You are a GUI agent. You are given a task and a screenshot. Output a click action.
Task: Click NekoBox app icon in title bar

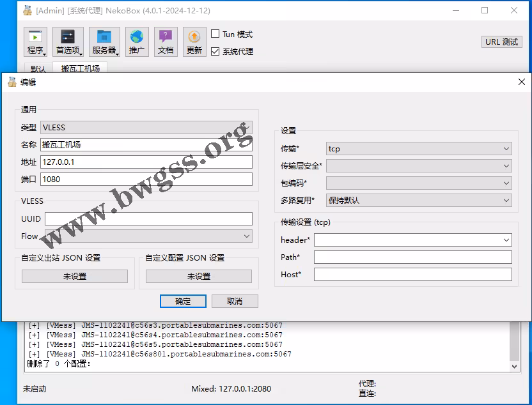tap(27, 11)
